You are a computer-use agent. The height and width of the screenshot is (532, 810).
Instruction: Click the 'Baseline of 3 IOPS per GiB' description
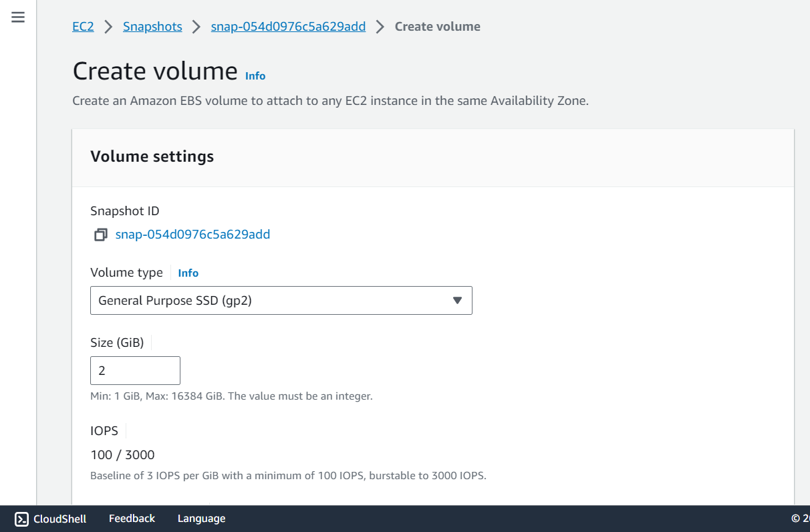coord(288,477)
